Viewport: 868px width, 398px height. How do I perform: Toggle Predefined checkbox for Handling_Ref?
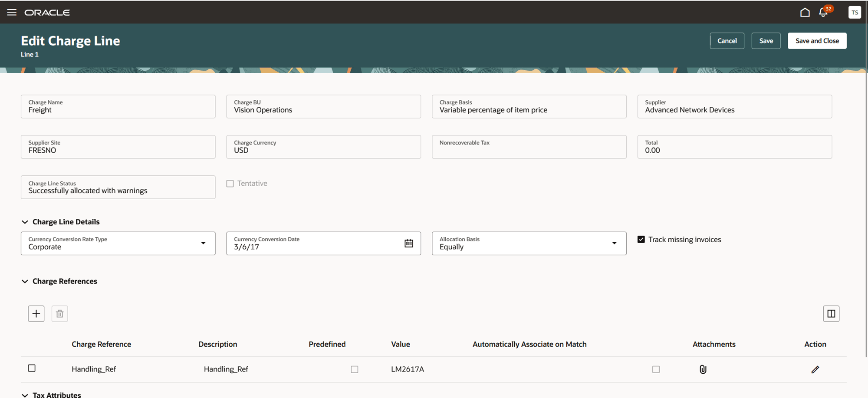coord(355,369)
